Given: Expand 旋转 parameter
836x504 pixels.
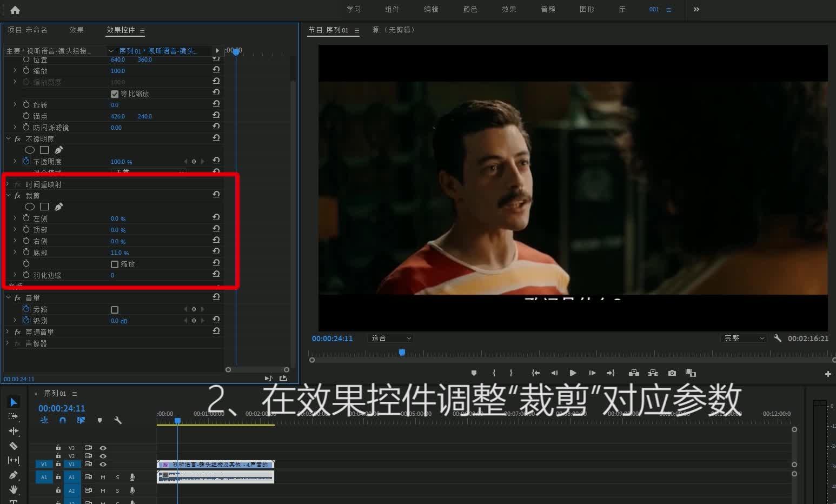Looking at the screenshot, I should pyautogui.click(x=15, y=104).
